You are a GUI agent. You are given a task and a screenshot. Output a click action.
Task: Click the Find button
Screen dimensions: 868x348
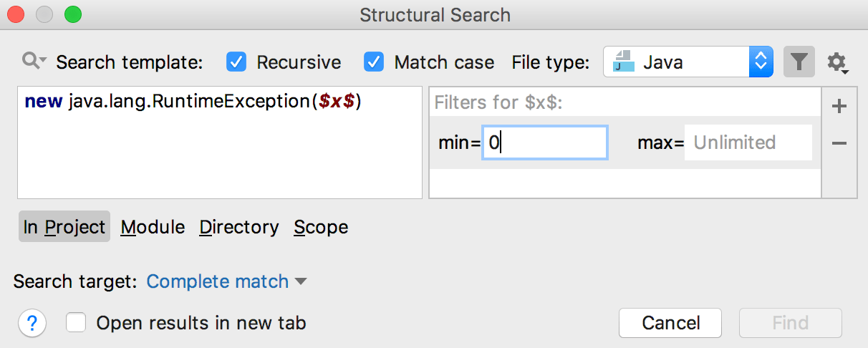tap(790, 323)
